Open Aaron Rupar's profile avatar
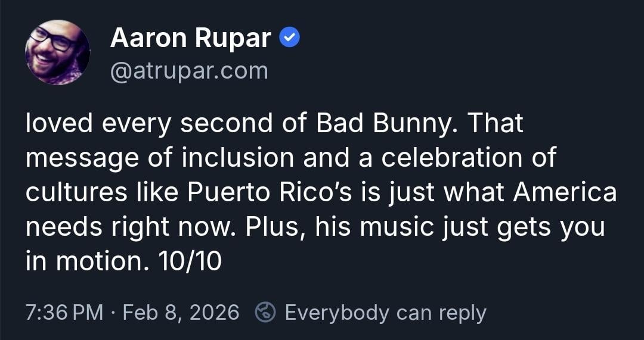The height and width of the screenshot is (340, 644). pyautogui.click(x=57, y=52)
